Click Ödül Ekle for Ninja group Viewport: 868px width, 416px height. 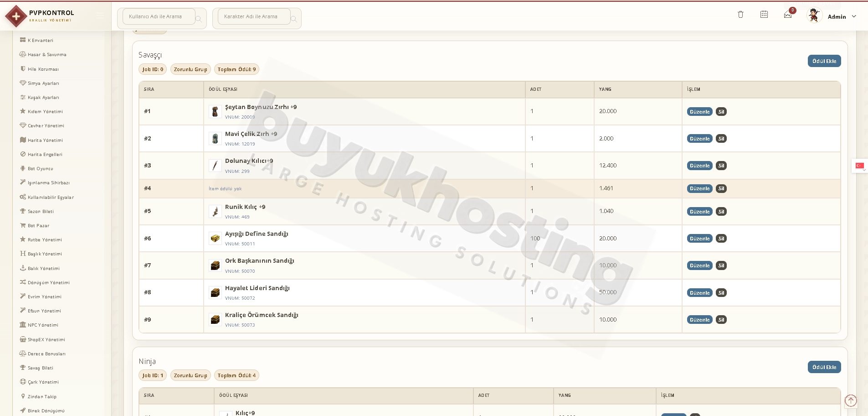(824, 367)
